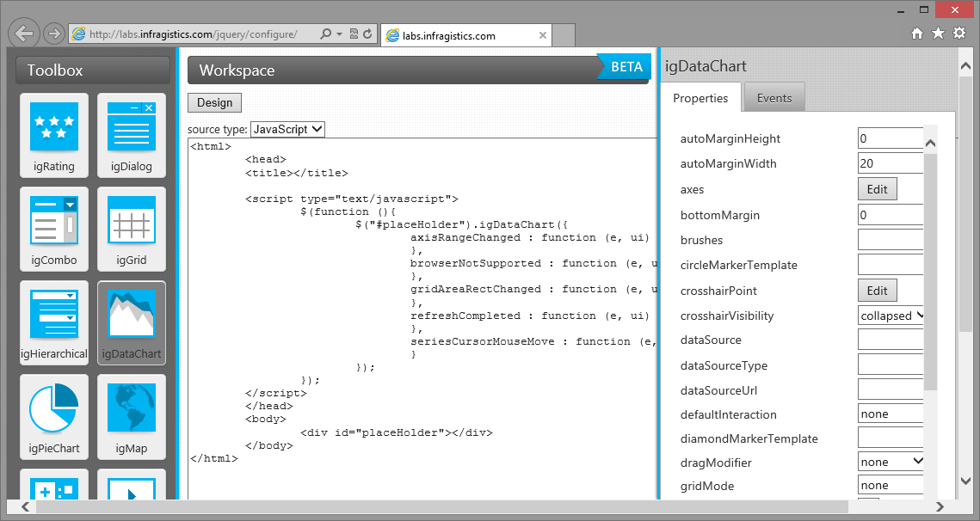Select the igRating toolbox item
The height and width of the screenshot is (521, 980).
click(54, 136)
